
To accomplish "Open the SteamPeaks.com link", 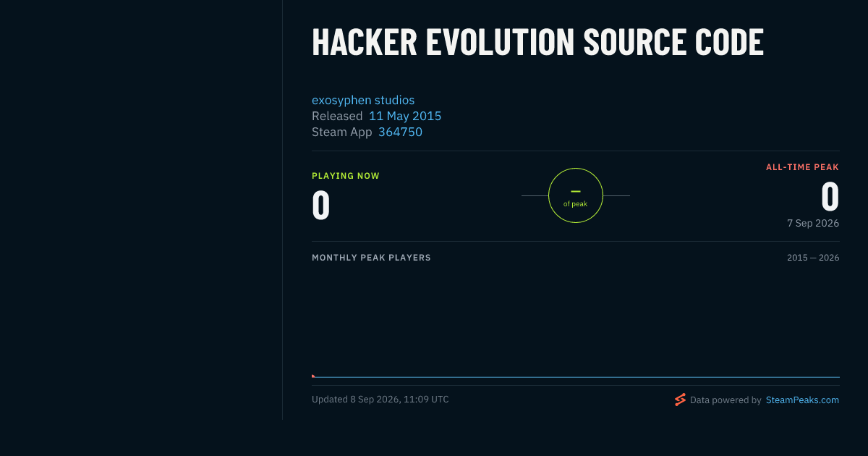I will click(802, 400).
